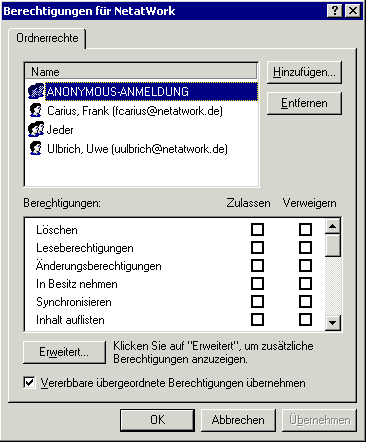Click the Abbrechen button
Screen dimensions: 366x442
click(x=238, y=420)
